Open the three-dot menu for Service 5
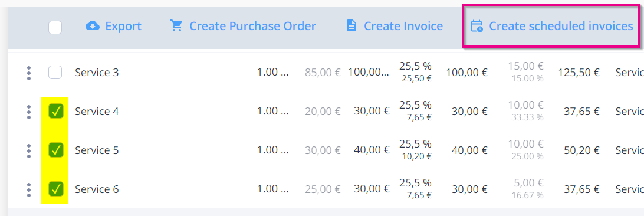 point(29,150)
